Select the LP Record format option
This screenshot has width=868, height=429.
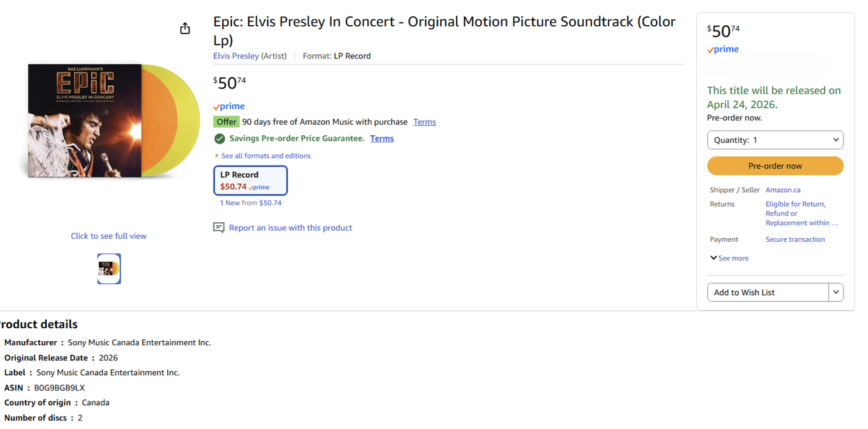tap(250, 180)
